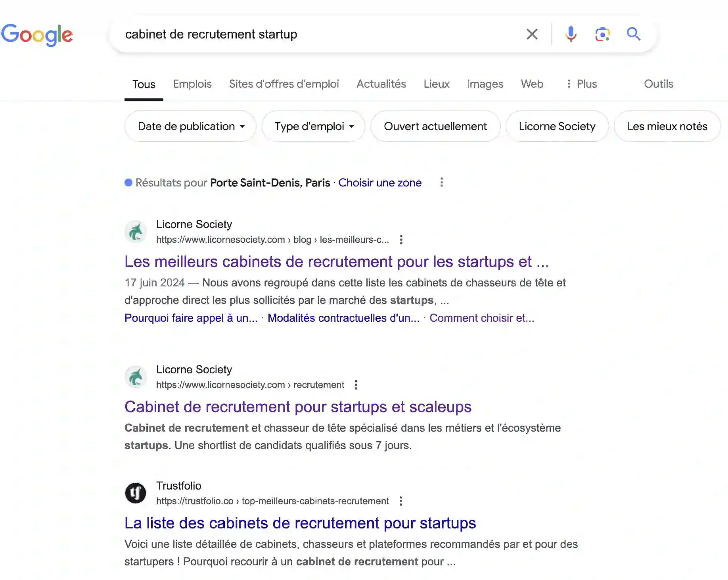Click the Trustfolio favicon
The image size is (728, 580).
pyautogui.click(x=136, y=493)
